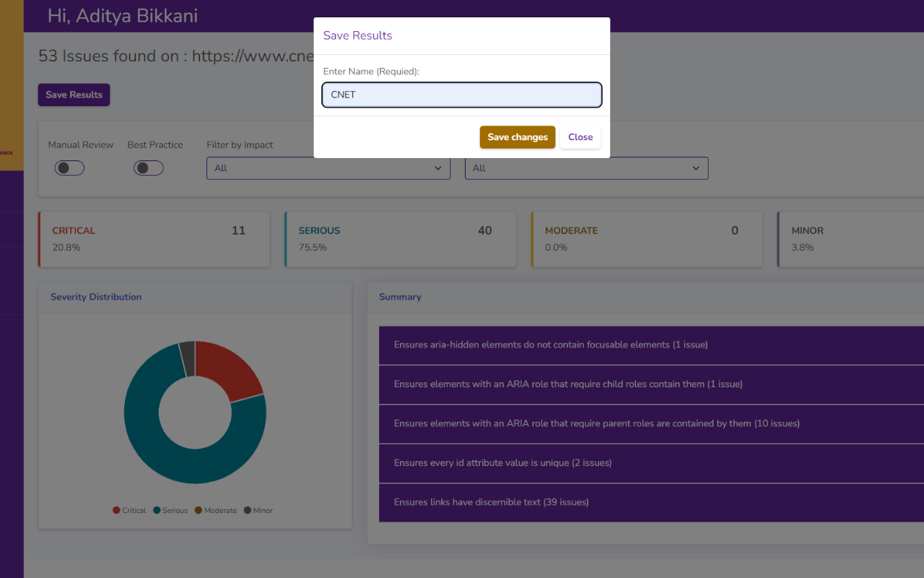Click the purple Save Results button on the page

[74, 95]
